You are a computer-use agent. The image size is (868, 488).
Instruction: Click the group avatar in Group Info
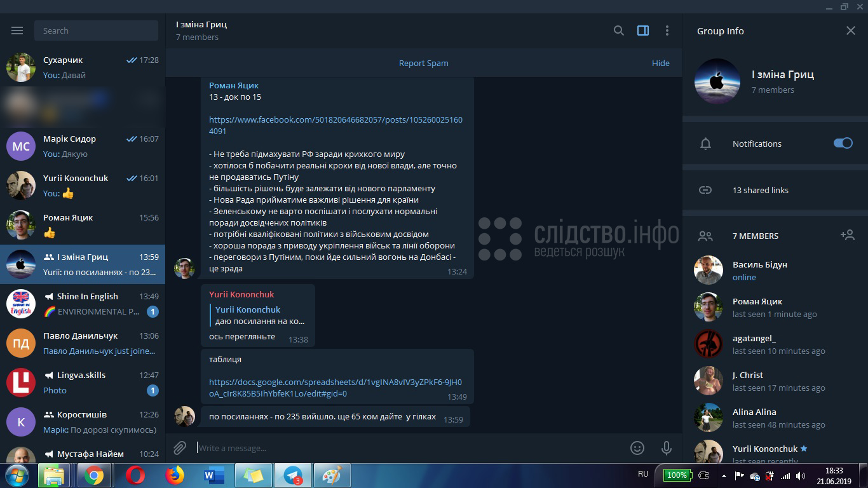[x=717, y=81]
